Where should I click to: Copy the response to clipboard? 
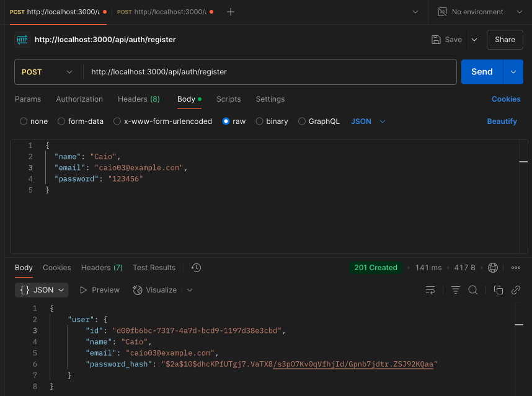click(499, 289)
